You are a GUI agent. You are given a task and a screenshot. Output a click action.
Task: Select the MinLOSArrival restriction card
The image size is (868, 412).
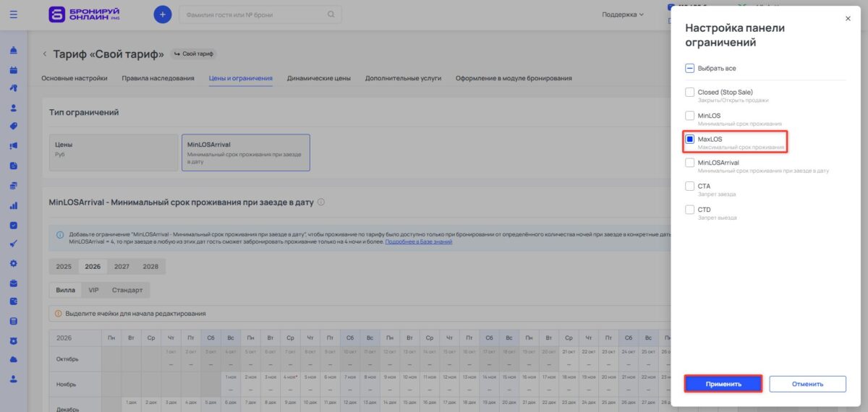tap(246, 153)
